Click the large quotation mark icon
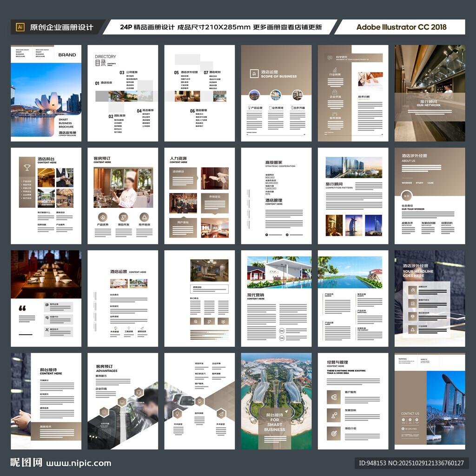Image resolution: width=476 pixels, height=476 pixels. click(22, 308)
